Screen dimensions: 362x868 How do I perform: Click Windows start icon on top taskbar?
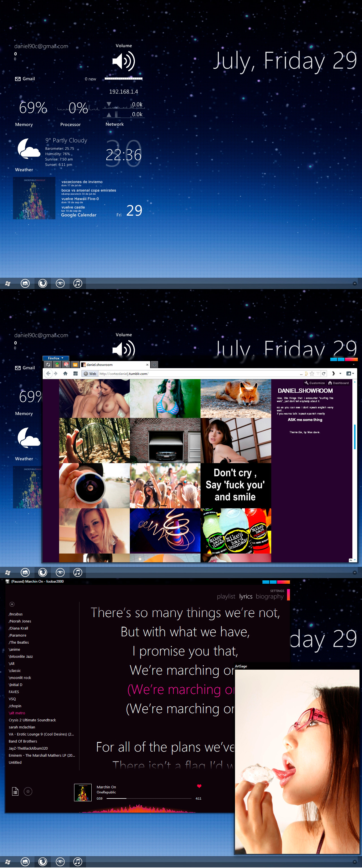tap(8, 284)
